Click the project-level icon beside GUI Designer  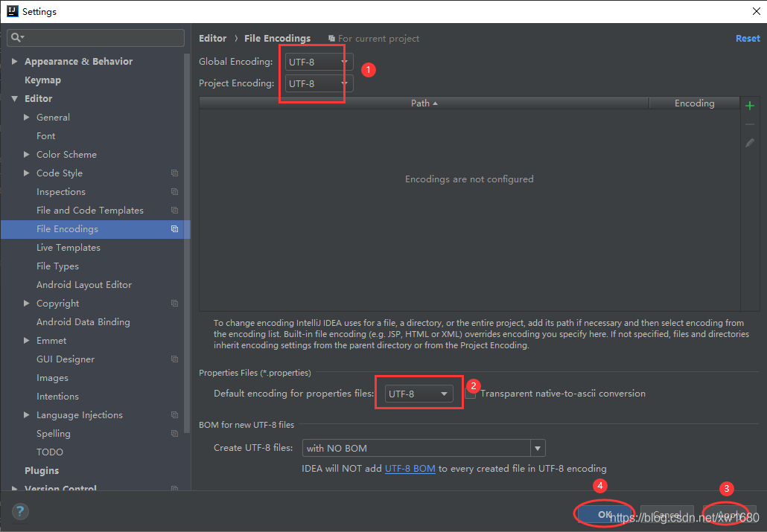175,359
